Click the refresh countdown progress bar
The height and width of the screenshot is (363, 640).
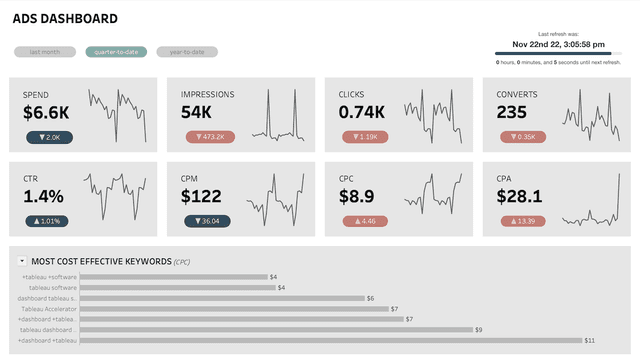point(558,53)
